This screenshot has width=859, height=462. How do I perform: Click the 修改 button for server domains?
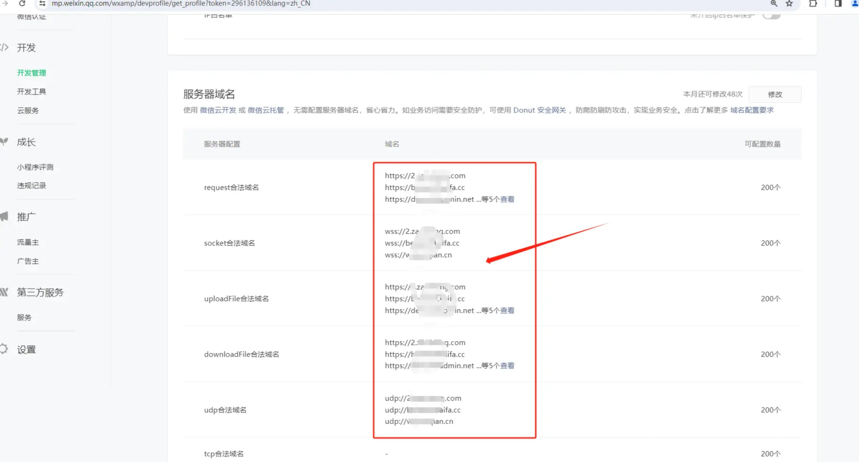coord(775,94)
